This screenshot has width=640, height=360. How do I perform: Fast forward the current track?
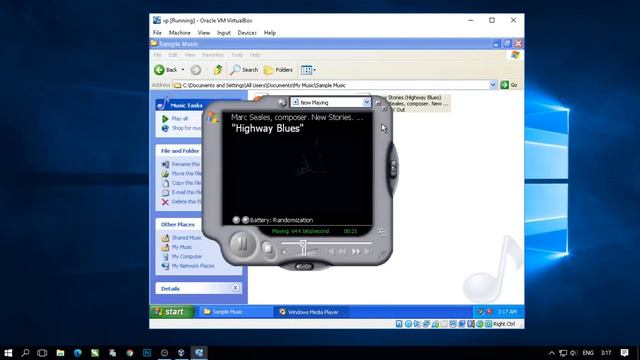[x=356, y=252]
